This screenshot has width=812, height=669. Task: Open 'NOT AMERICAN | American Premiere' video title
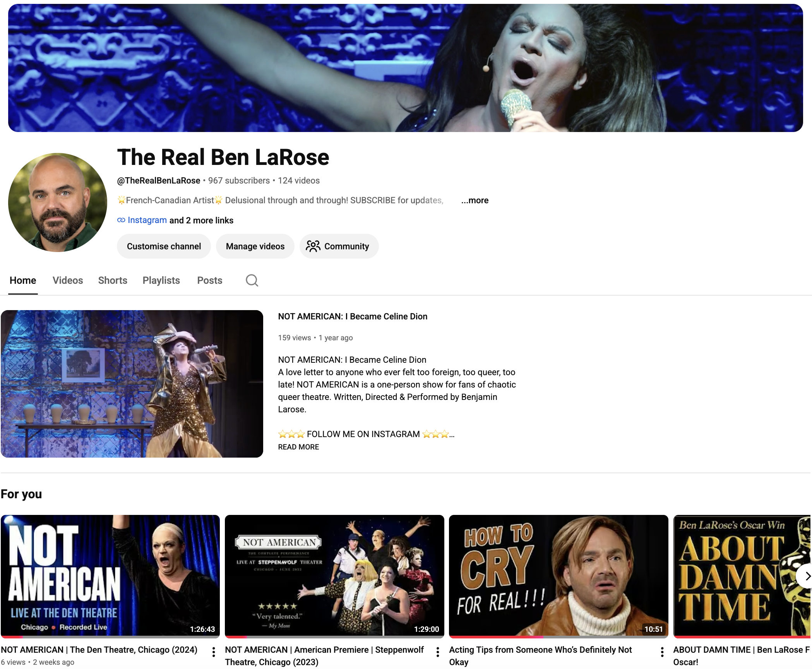pos(324,656)
